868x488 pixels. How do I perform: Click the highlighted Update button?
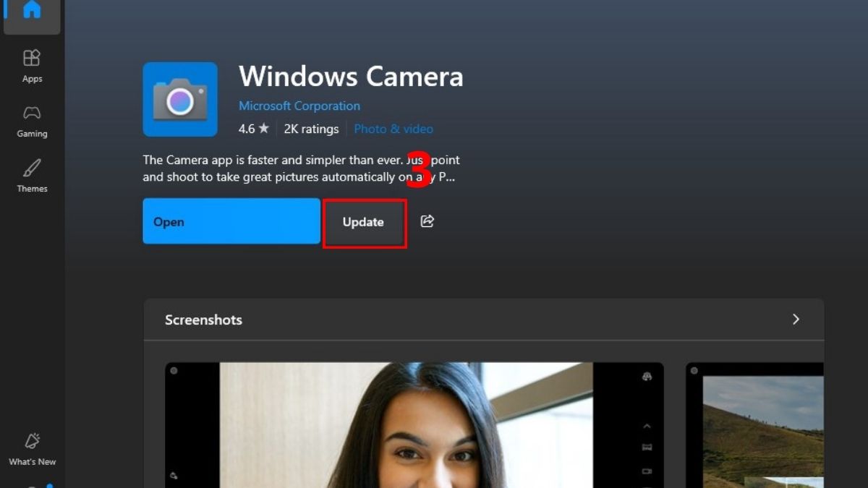[363, 222]
